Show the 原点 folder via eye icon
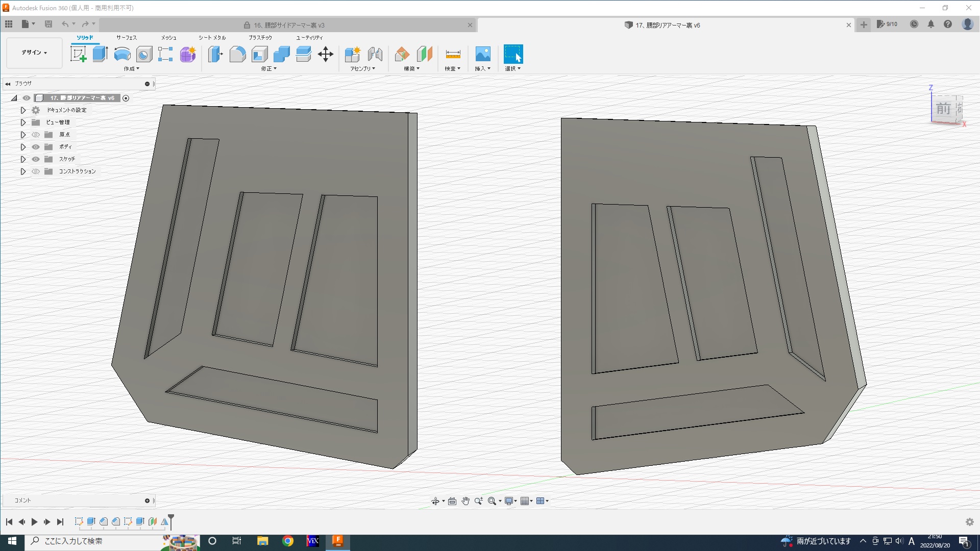 point(36,135)
